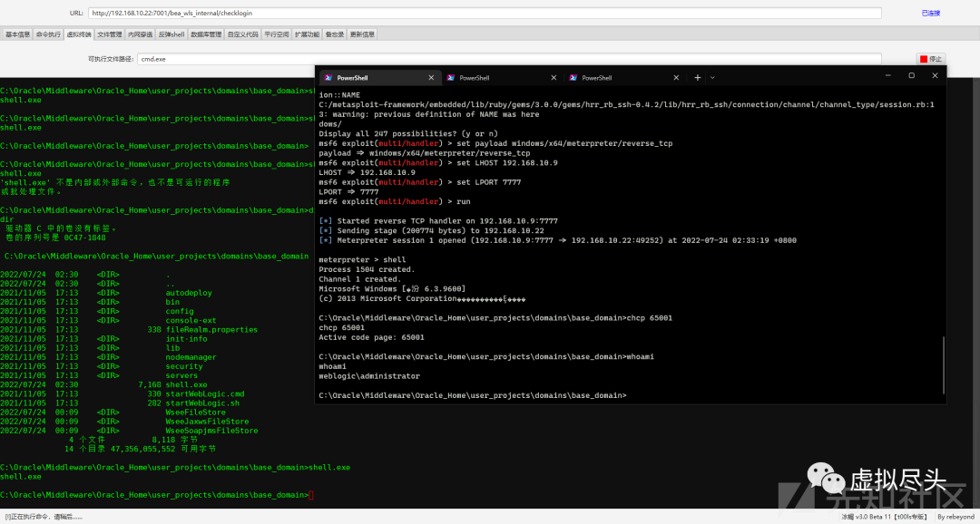This screenshot has height=524, width=980.
Task: Click the 可执行文件路径 cmd.exe field
Action: 509,59
